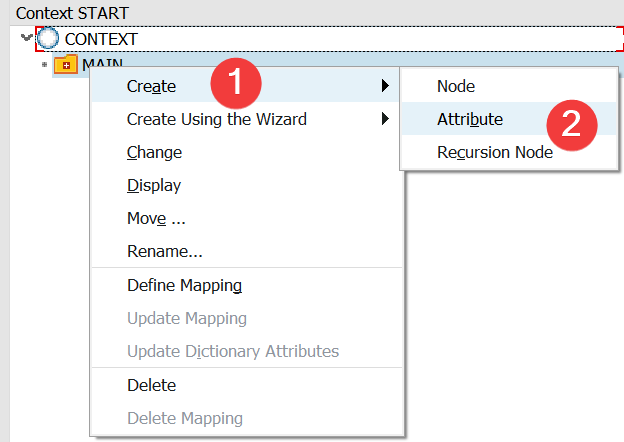Collapse the CONTEXT tree node chevron

coord(26,38)
